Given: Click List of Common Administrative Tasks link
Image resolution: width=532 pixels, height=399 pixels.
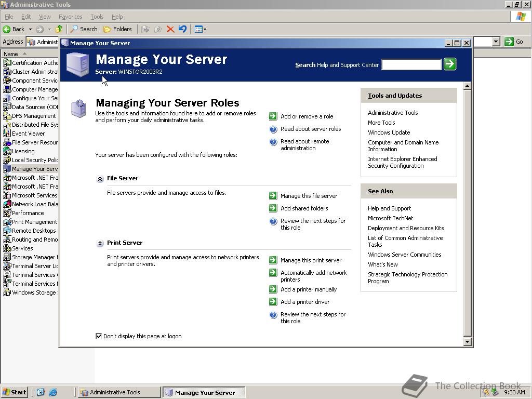Looking at the screenshot, I should tap(405, 241).
